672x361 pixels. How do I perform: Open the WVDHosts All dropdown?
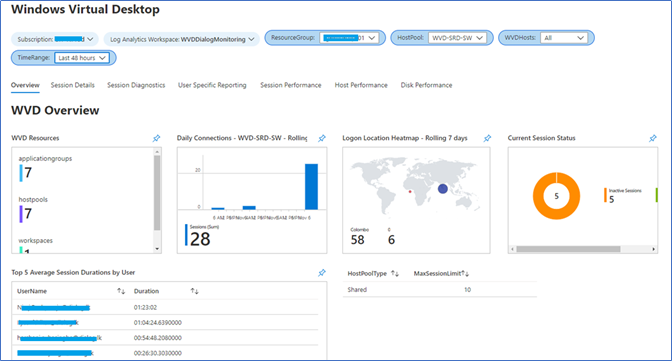(x=564, y=38)
